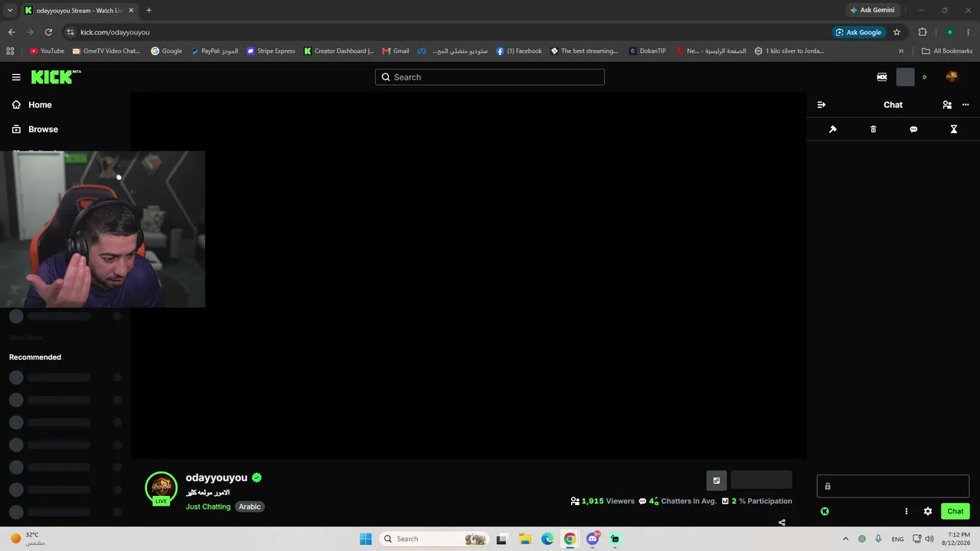Open chat settings gear icon

(x=928, y=511)
